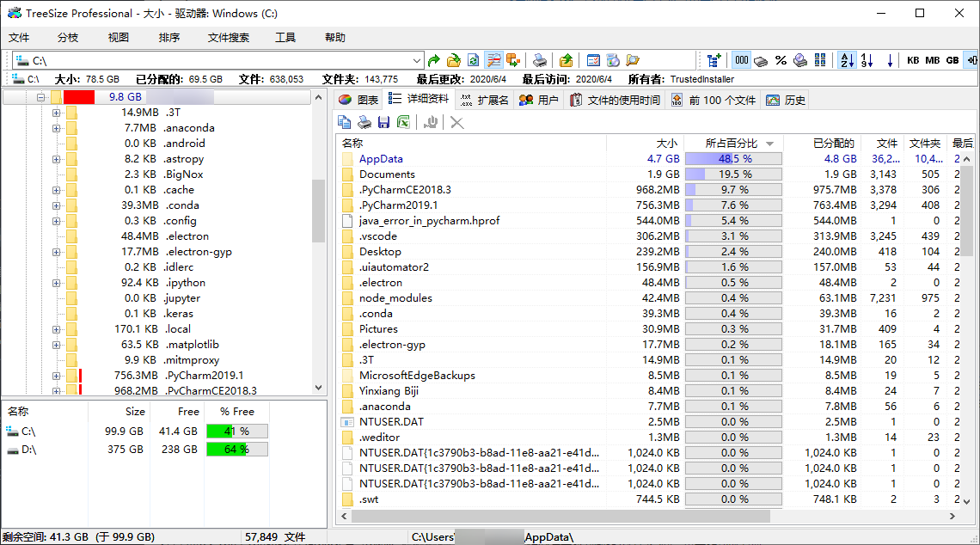Open folder selection icon in toolbar
This screenshot has height=545, width=980.
pos(454,61)
